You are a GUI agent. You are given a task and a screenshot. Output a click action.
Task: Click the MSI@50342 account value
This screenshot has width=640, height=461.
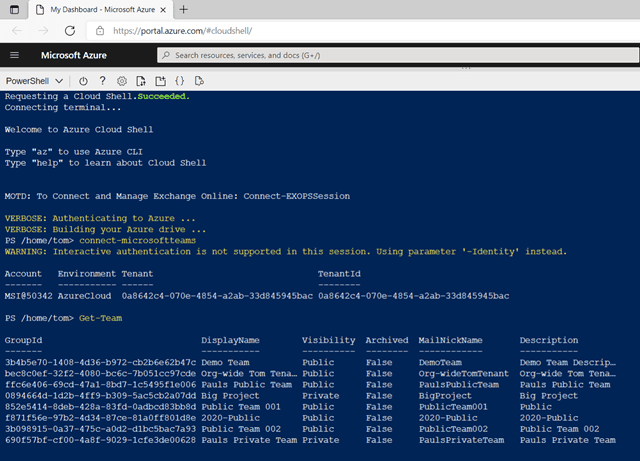point(29,296)
